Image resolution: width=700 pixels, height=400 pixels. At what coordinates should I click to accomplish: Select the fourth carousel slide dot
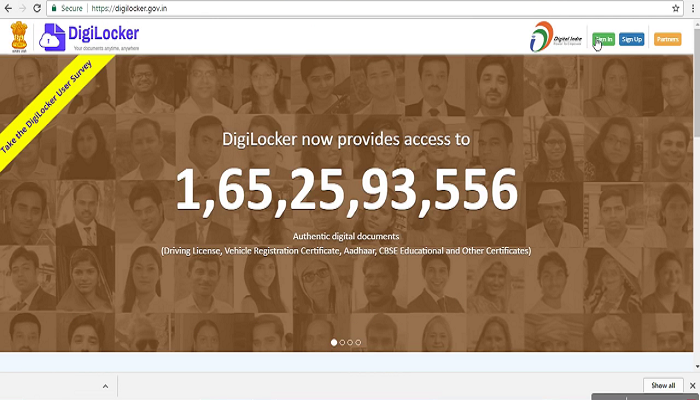pyautogui.click(x=358, y=342)
